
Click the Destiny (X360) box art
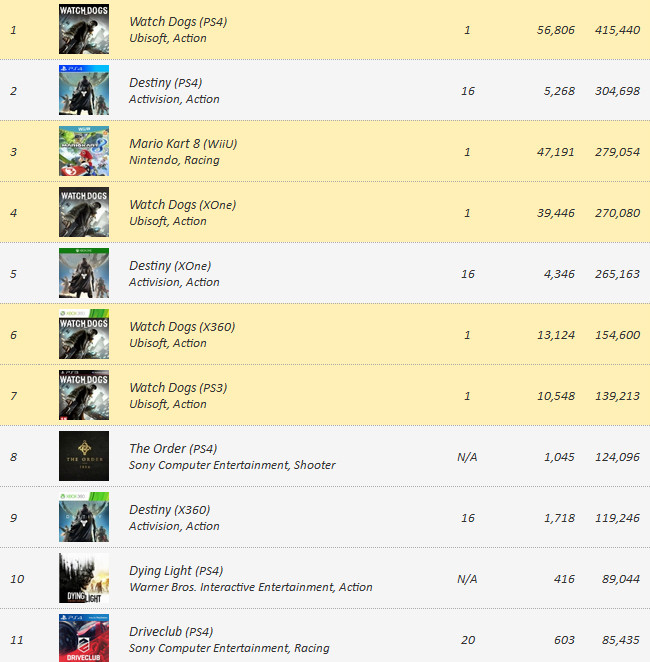(84, 518)
